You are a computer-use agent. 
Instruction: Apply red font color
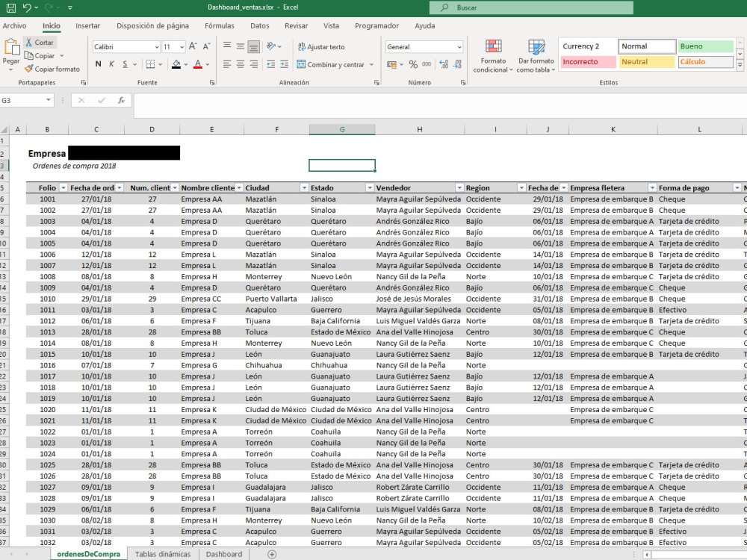[198, 63]
